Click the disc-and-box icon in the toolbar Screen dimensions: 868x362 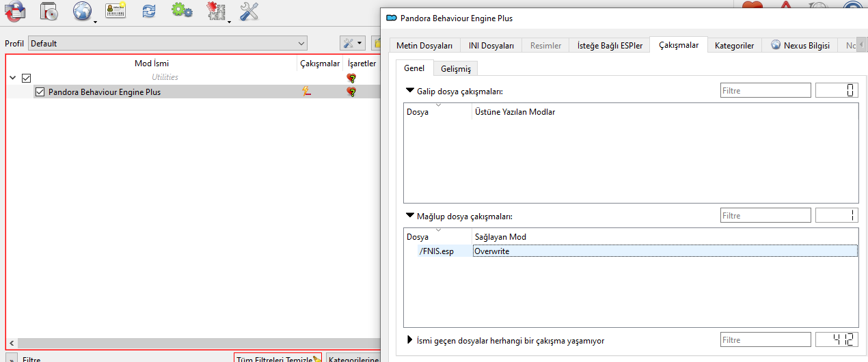pyautogui.click(x=49, y=10)
